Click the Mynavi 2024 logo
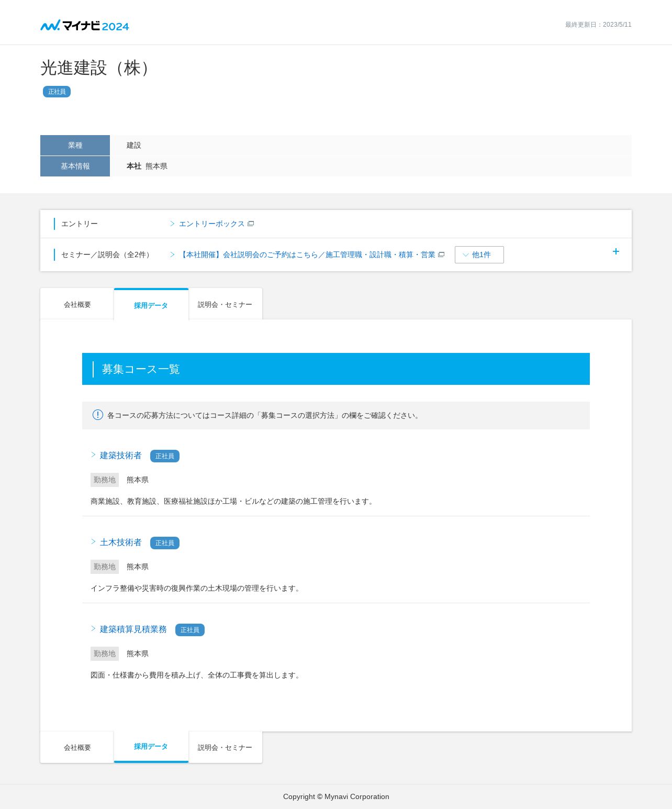This screenshot has height=809, width=672. [85, 25]
